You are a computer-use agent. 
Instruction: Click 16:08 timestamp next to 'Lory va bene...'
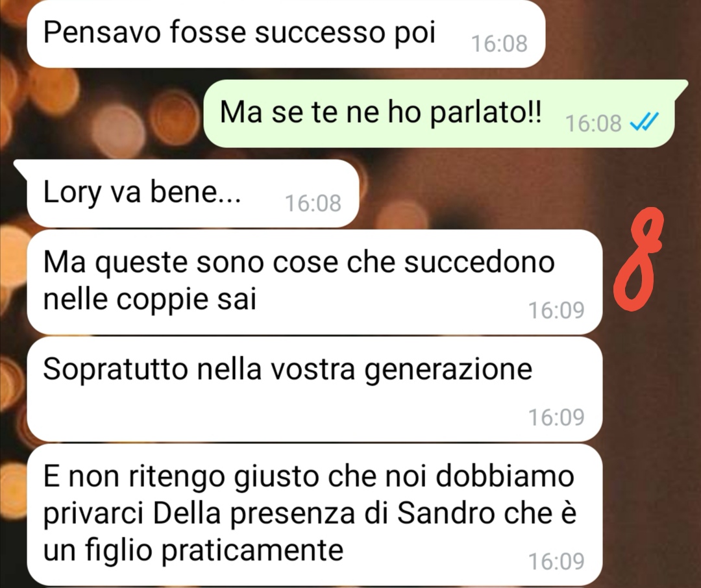click(313, 203)
